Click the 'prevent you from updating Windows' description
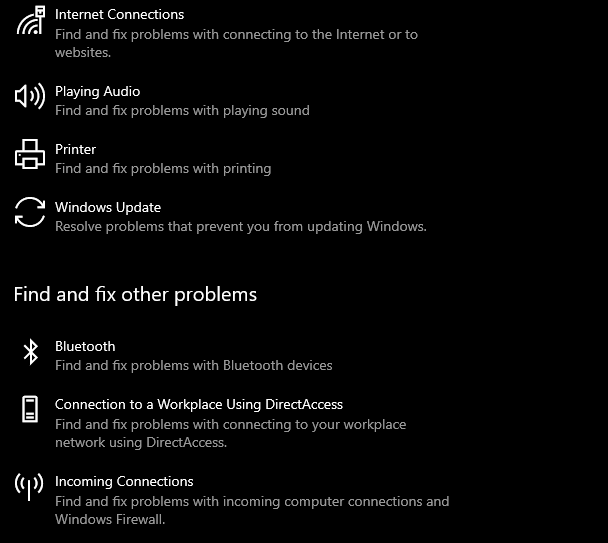 click(x=241, y=227)
